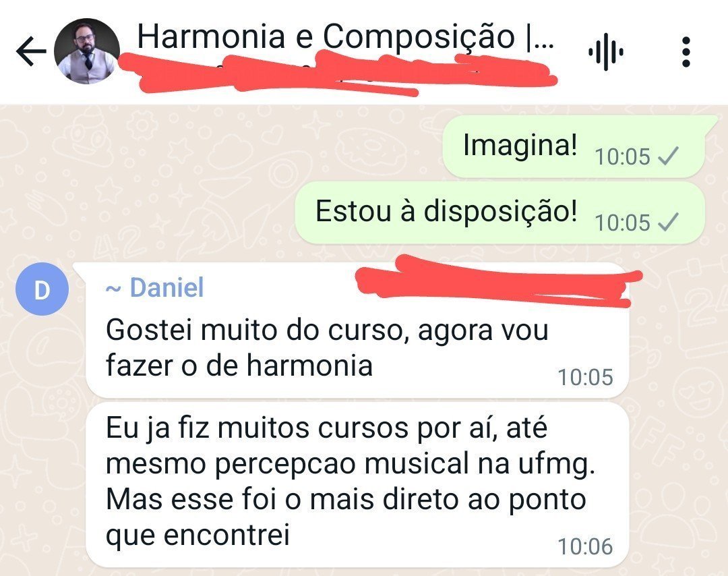Screen dimensions: 728x576
Task: Tap the check mark on "Estou à disposição!"
Action: (x=669, y=222)
